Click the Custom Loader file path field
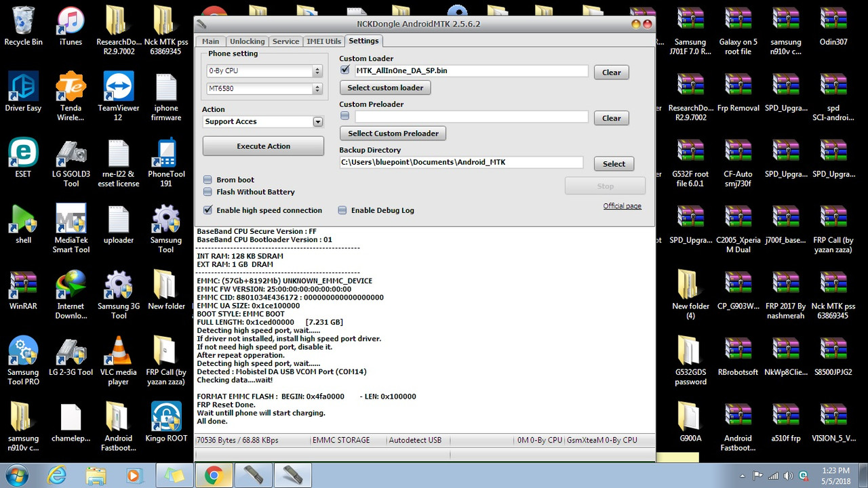 471,70
